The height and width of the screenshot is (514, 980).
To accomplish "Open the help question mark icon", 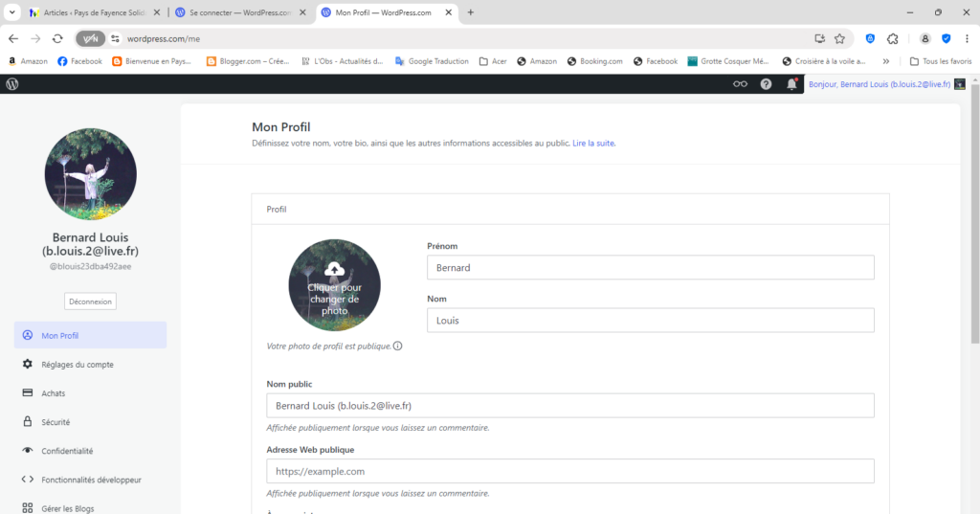I will coord(766,84).
